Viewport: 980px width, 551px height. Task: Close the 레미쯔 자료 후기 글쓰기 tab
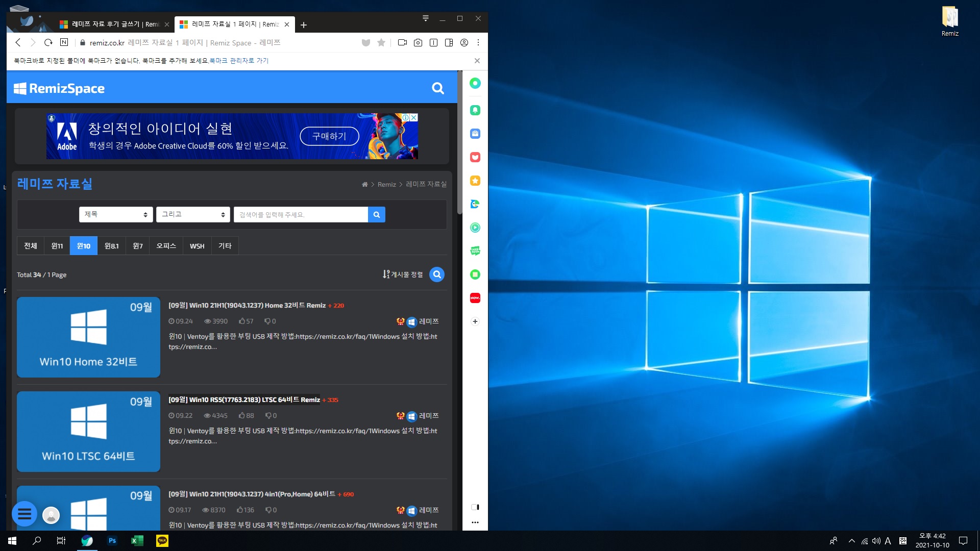[x=167, y=24]
